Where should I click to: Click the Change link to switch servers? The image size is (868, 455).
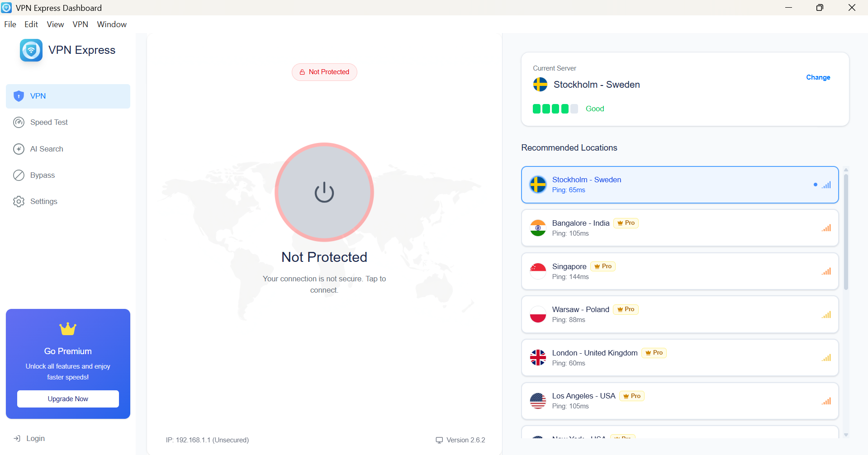point(817,77)
